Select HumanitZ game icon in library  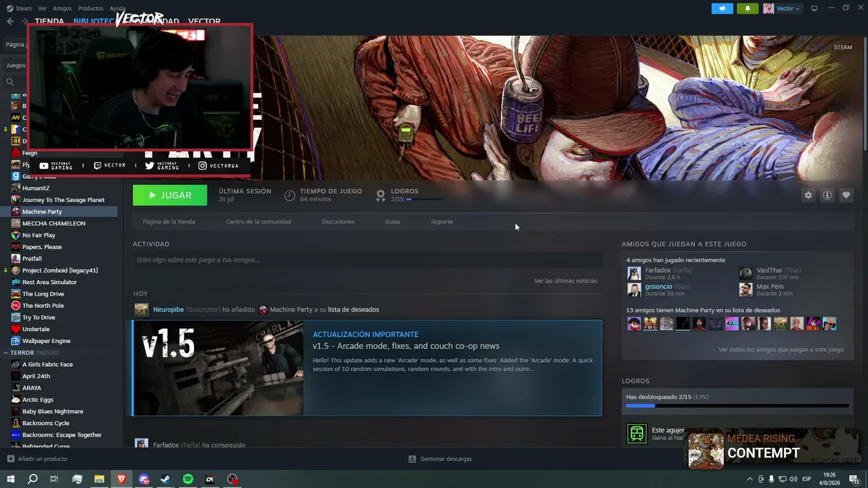(x=16, y=188)
